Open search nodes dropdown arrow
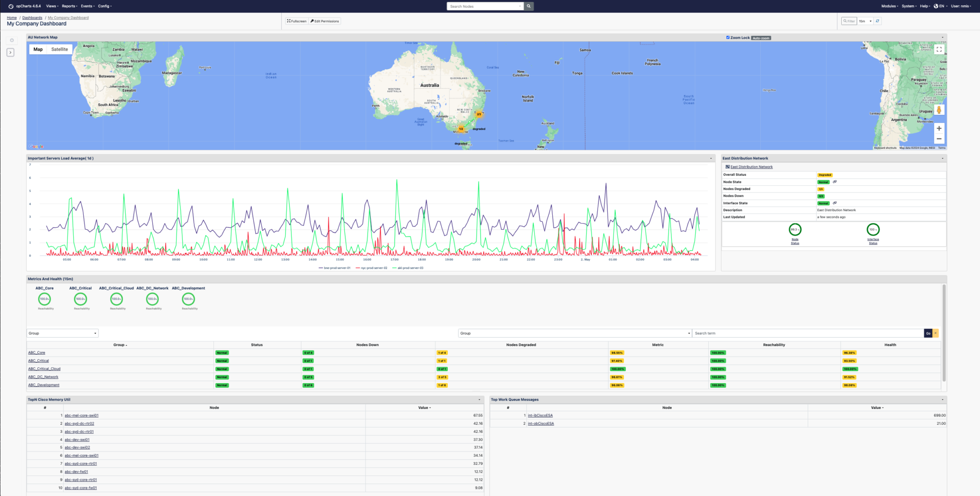The image size is (980, 496). (520, 6)
